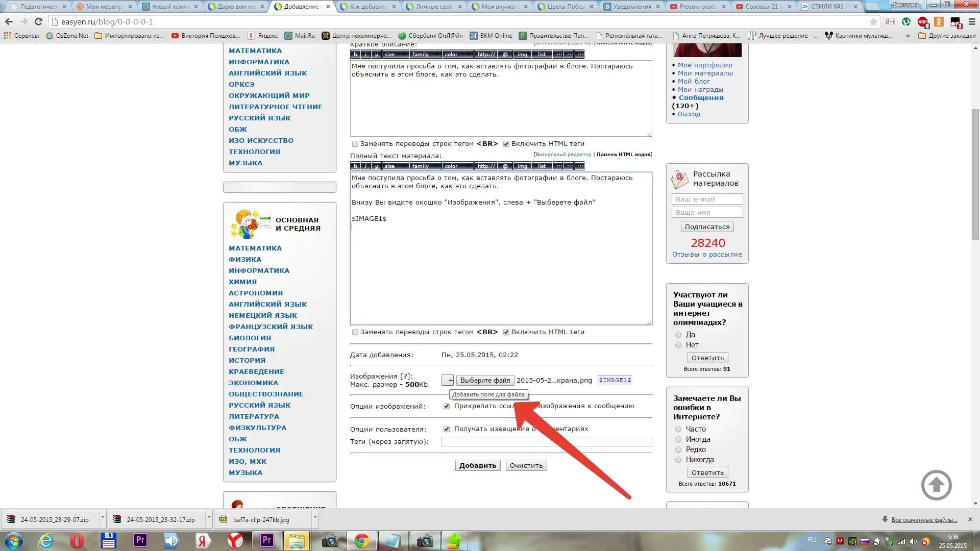This screenshot has width=980, height=551.
Task: Switch to 'Личные сооб' browser tab
Action: [x=434, y=7]
